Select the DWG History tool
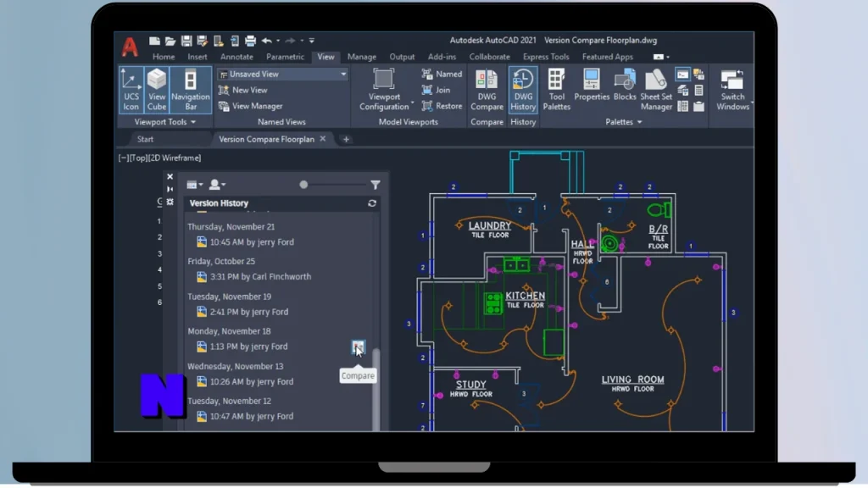 (x=523, y=89)
